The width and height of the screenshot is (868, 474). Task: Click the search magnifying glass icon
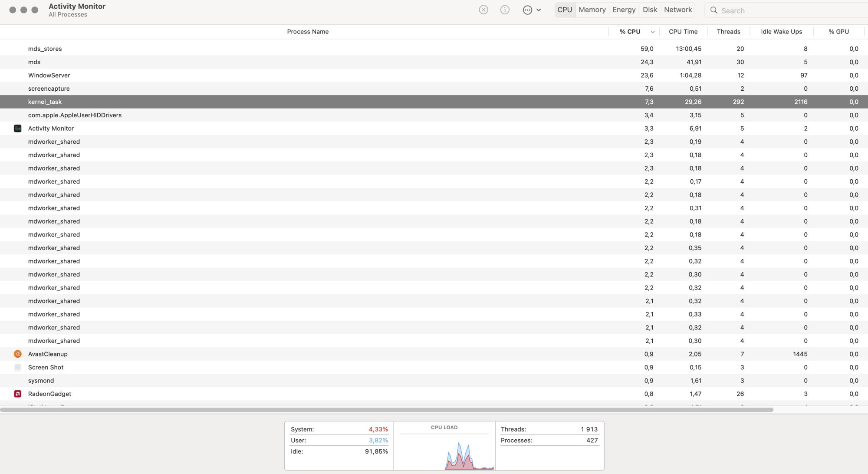(713, 10)
